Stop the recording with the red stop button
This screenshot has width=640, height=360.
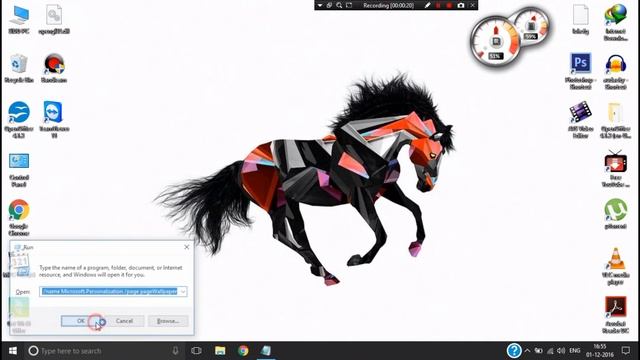click(x=449, y=5)
